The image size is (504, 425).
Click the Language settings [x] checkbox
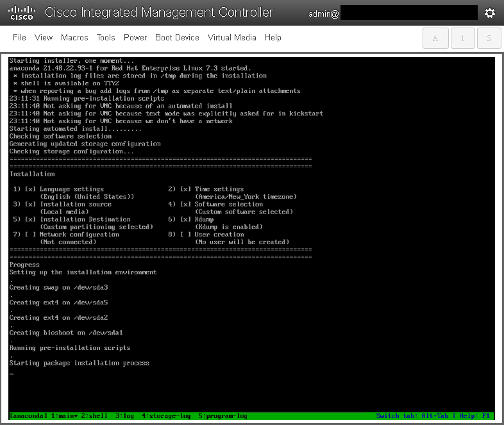pyautogui.click(x=31, y=189)
